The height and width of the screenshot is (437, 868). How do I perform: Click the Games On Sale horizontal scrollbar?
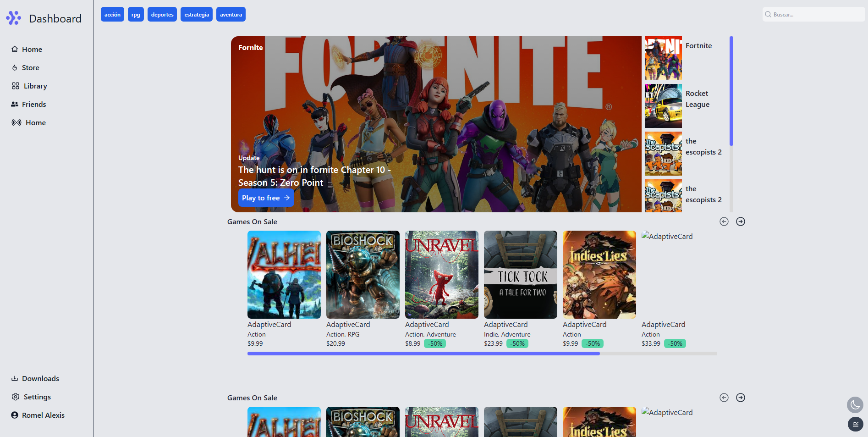pyautogui.click(x=482, y=354)
